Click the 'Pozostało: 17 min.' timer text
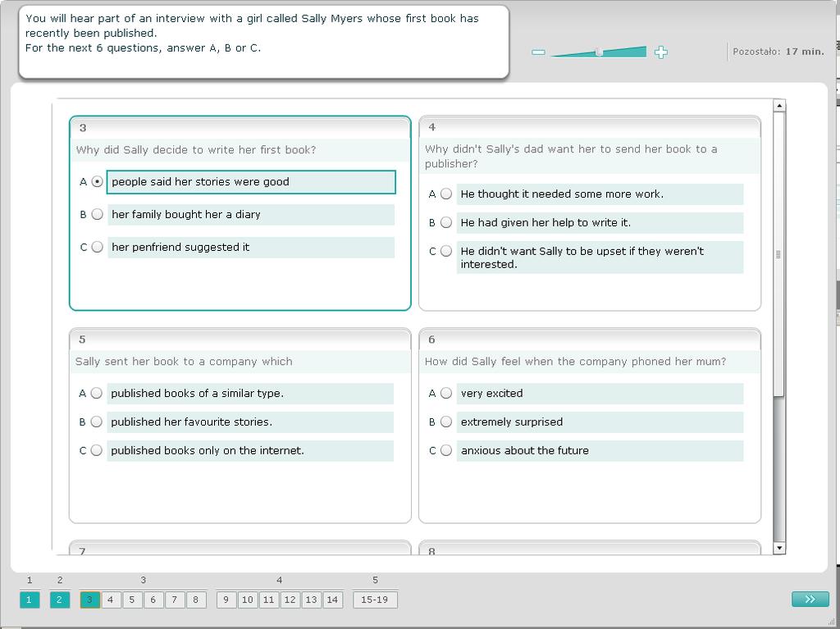 click(778, 52)
